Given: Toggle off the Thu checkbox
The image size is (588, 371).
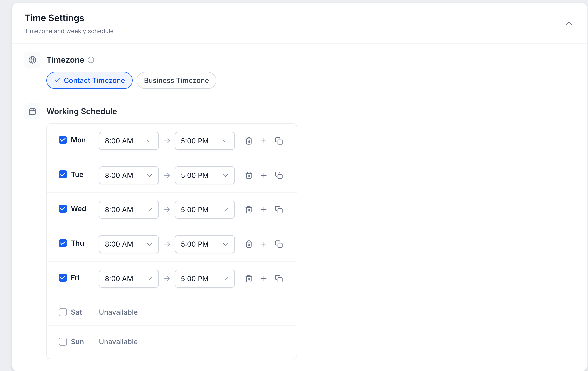Looking at the screenshot, I should pyautogui.click(x=63, y=243).
